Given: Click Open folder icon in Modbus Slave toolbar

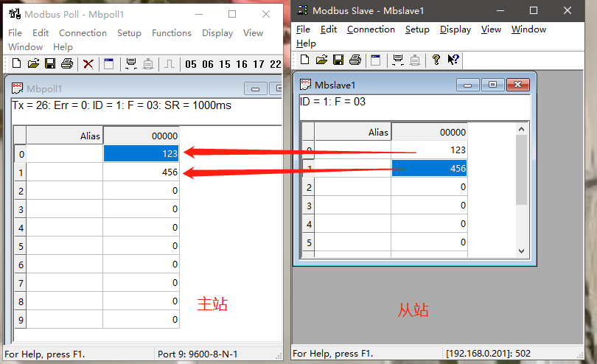Looking at the screenshot, I should [x=321, y=60].
